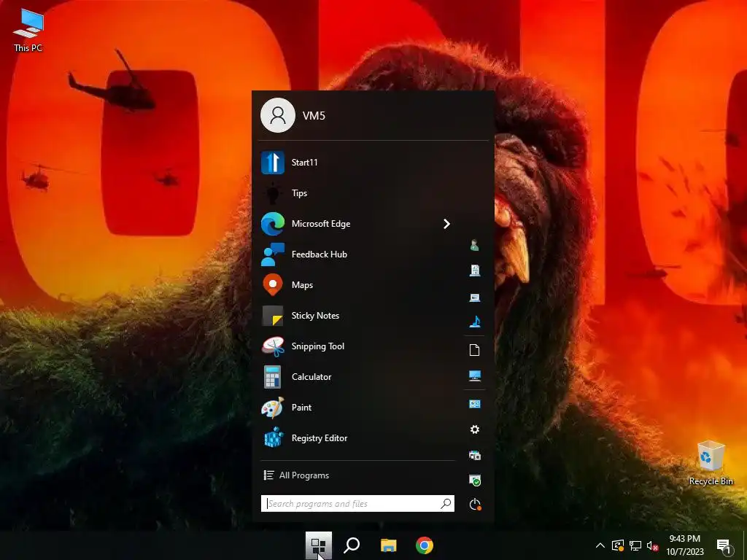Click the muted volume tray icon
747x560 pixels.
tap(653, 545)
